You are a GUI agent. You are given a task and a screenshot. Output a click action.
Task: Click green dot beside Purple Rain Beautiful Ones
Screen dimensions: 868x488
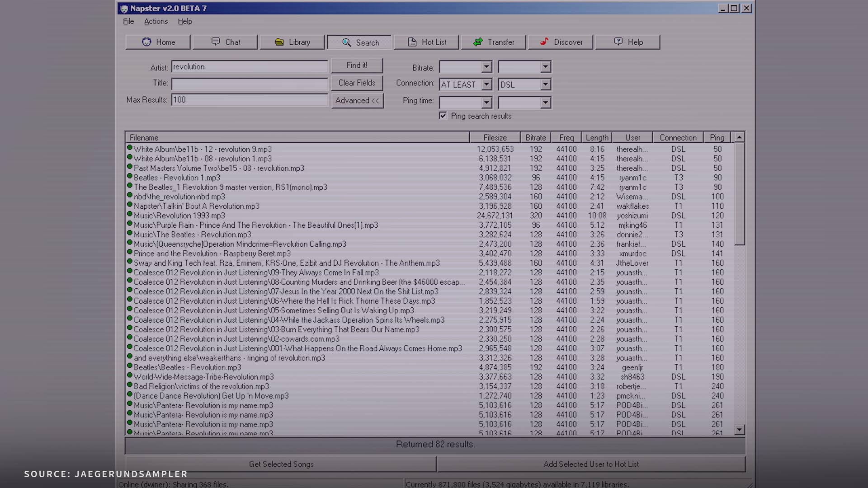(130, 223)
